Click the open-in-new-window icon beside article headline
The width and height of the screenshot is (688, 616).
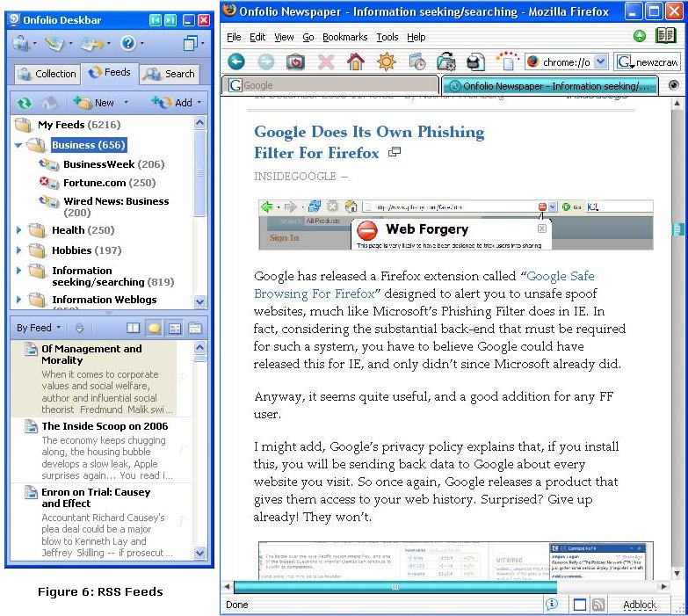point(394,152)
